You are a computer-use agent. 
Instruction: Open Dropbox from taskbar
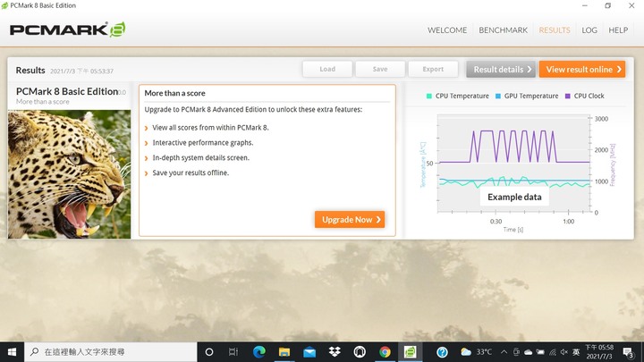click(x=335, y=352)
